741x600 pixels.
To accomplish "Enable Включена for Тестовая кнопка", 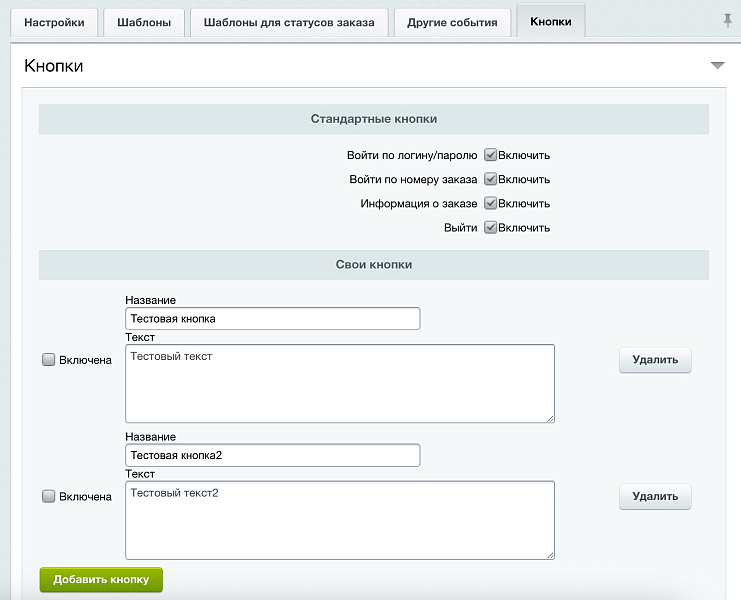I will coord(48,360).
